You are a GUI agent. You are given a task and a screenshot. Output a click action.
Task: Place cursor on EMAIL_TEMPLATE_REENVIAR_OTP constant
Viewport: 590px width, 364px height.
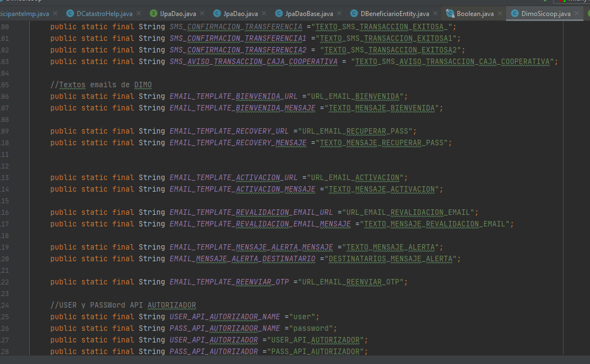click(229, 282)
